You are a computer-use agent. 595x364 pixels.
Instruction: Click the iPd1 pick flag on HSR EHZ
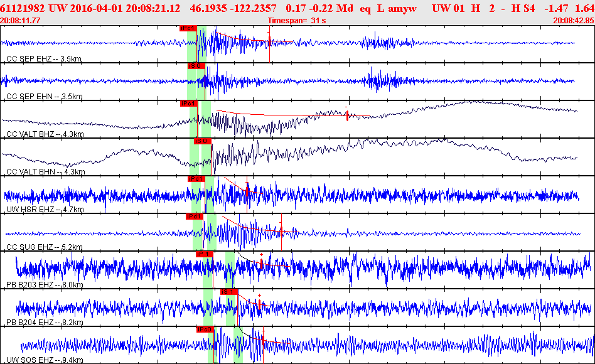pos(196,179)
